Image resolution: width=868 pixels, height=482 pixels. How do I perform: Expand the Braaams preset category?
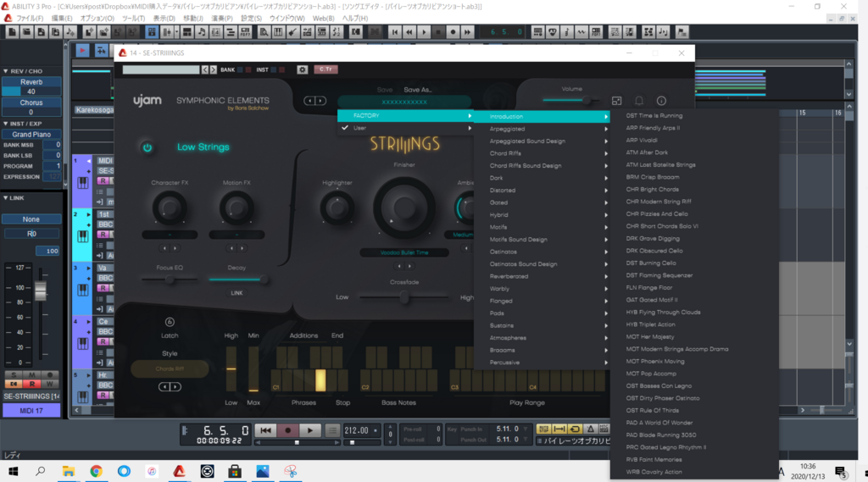click(x=542, y=351)
